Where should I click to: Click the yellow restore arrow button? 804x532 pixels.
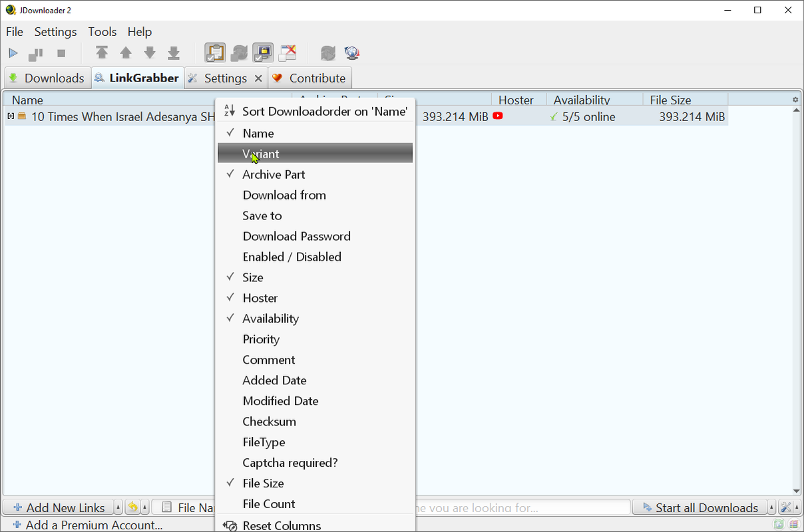(132, 507)
